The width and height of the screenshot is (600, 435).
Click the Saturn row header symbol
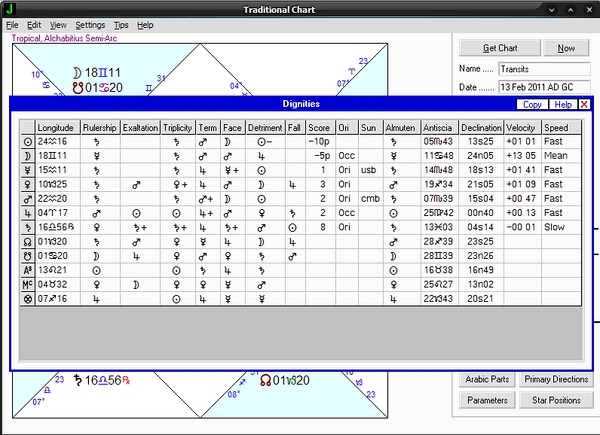click(x=27, y=226)
